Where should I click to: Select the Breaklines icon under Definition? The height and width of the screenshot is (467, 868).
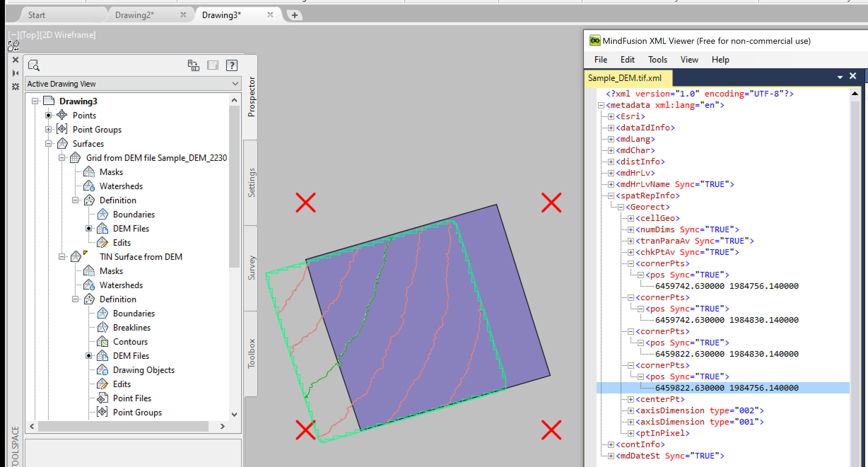click(103, 327)
